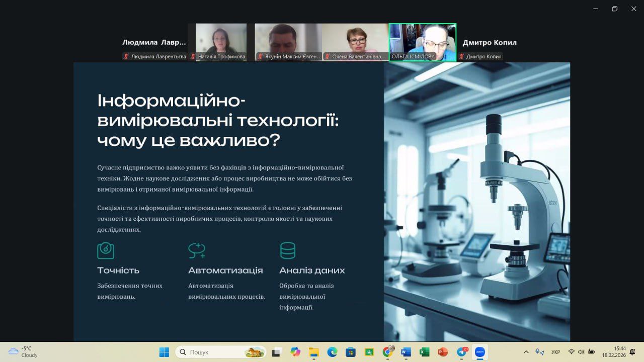
Task: Click the "Автоматизація" heading on the slide
Action: [x=225, y=270]
